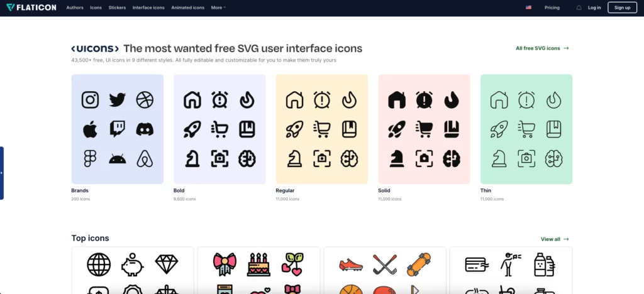Screen dimensions: 644x294
Task: Open the notifications bell icon
Action: (579, 8)
